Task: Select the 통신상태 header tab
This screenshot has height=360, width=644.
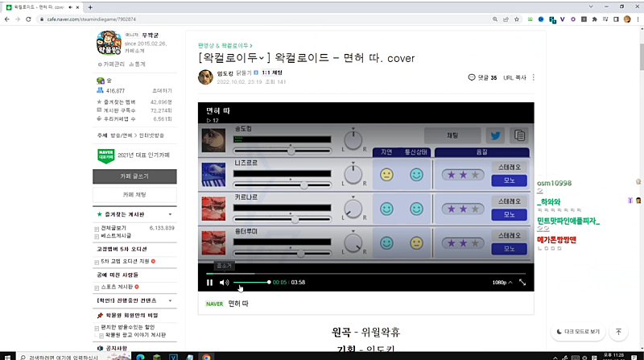Action: point(416,152)
